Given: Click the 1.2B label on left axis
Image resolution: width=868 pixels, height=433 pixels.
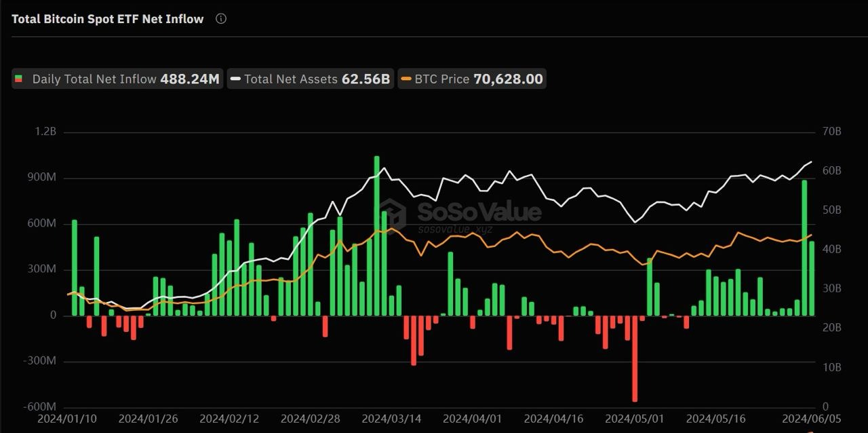Looking at the screenshot, I should click(x=45, y=131).
